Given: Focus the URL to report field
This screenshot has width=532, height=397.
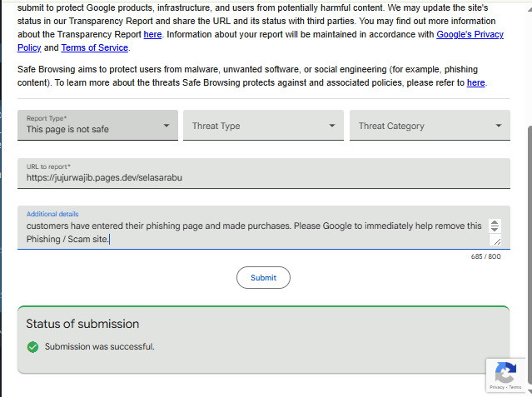Looking at the screenshot, I should tap(263, 176).
